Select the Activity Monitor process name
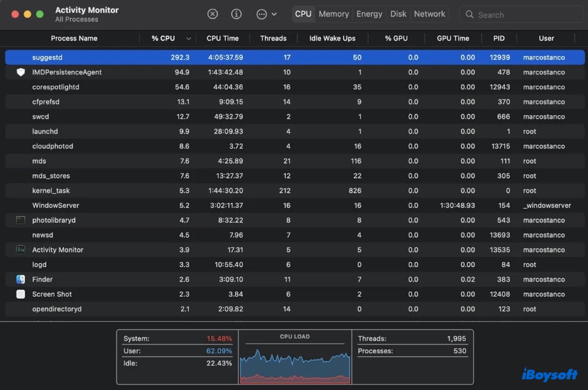The width and height of the screenshot is (588, 390). [x=58, y=250]
